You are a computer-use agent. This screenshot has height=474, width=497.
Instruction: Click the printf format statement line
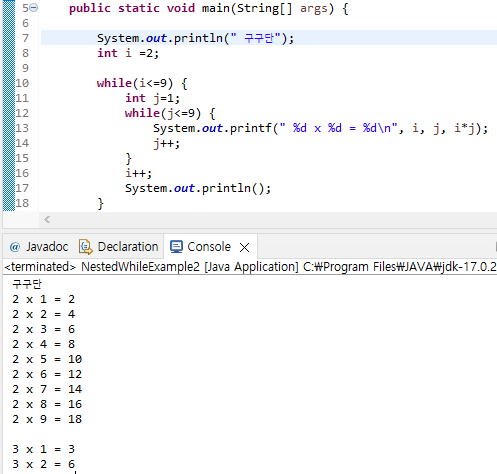pos(320,128)
